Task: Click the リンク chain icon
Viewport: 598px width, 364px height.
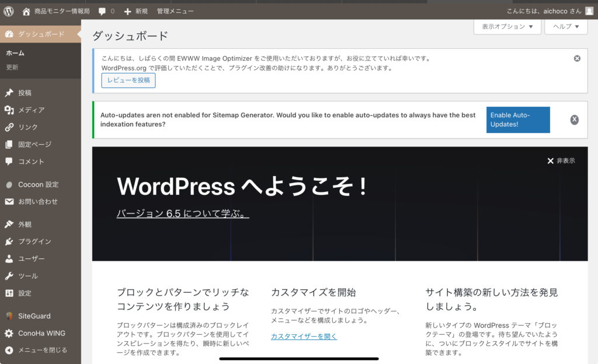Action: (9, 127)
